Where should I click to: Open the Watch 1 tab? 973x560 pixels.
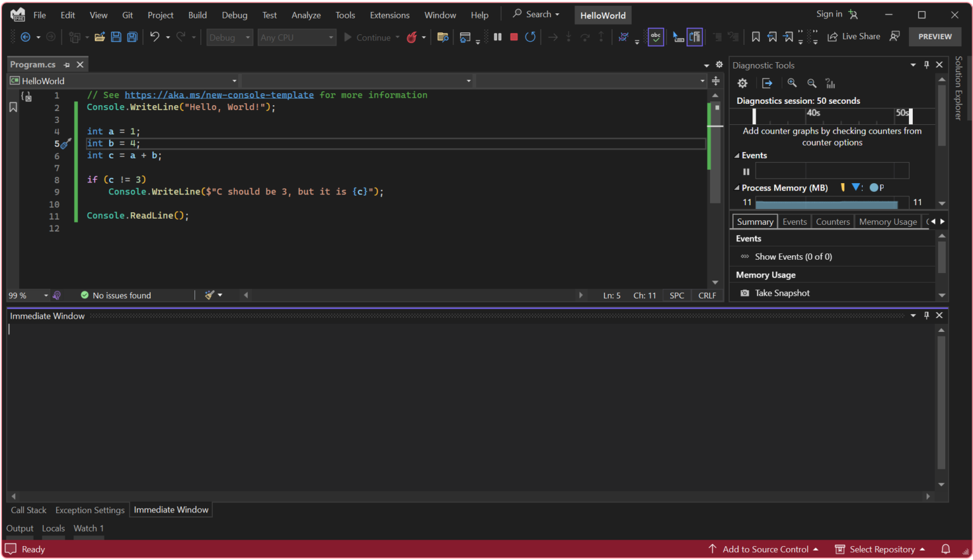88,528
